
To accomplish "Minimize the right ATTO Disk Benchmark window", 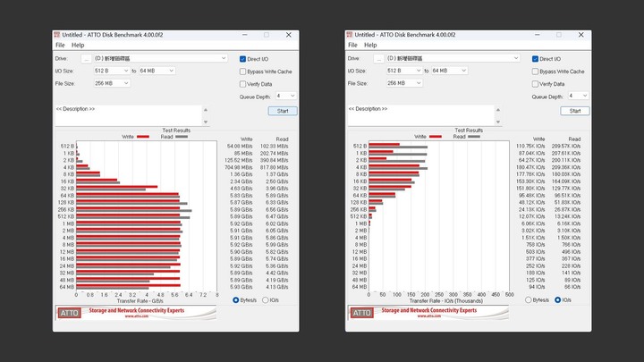I will [x=538, y=35].
